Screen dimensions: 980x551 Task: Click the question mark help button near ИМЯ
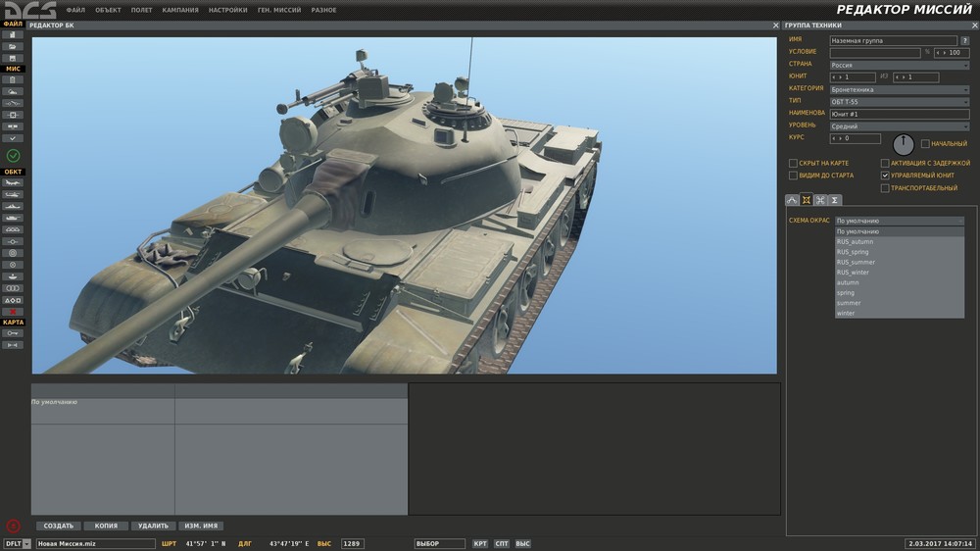[x=964, y=40]
